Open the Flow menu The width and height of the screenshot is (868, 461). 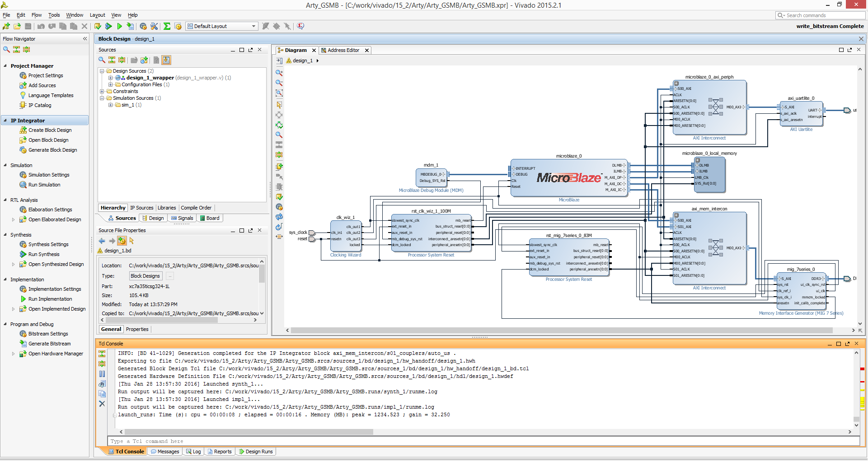click(x=37, y=15)
